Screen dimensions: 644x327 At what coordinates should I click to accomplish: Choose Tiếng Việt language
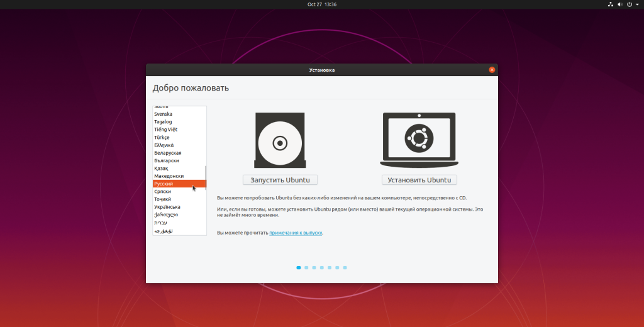click(x=179, y=130)
